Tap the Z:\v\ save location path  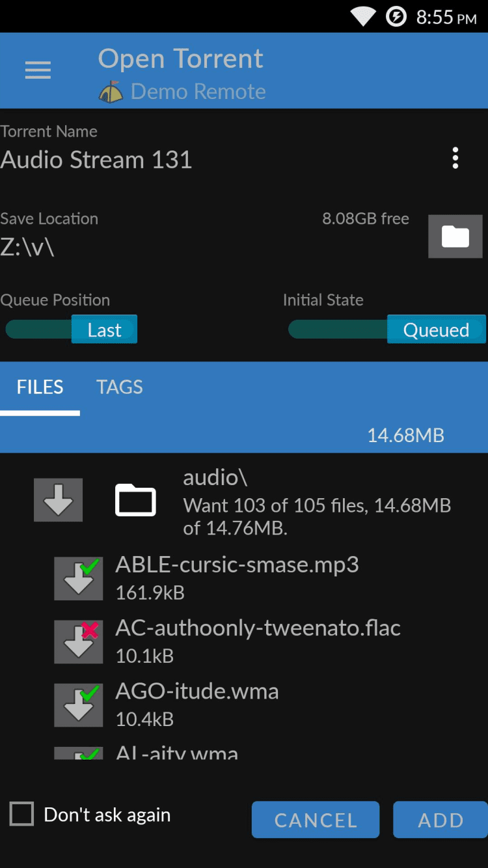(x=27, y=247)
